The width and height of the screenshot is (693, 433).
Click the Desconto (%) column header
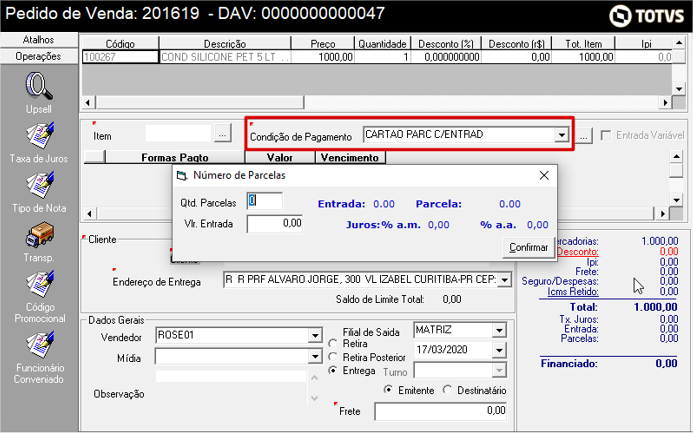coord(446,44)
